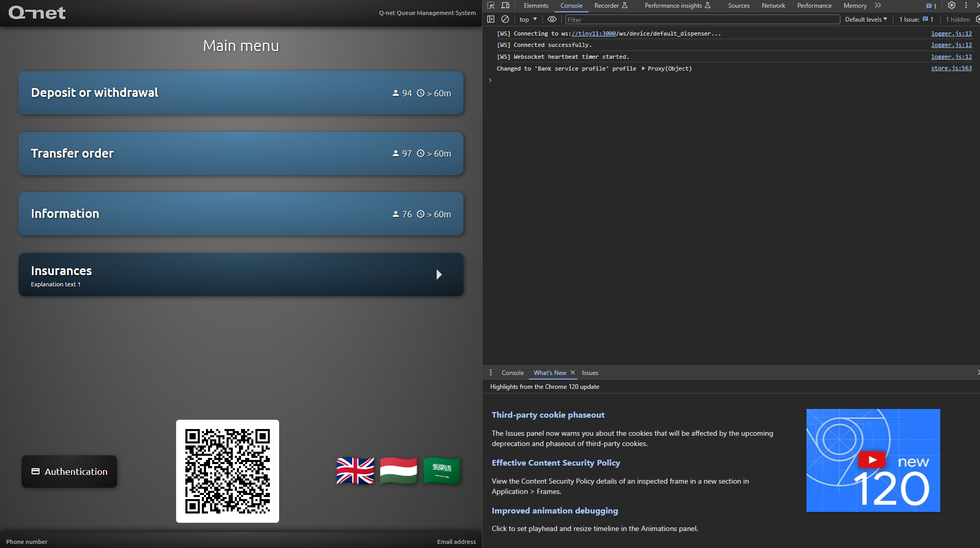This screenshot has width=980, height=548.
Task: Open the store.js:563 source link
Action: 951,68
